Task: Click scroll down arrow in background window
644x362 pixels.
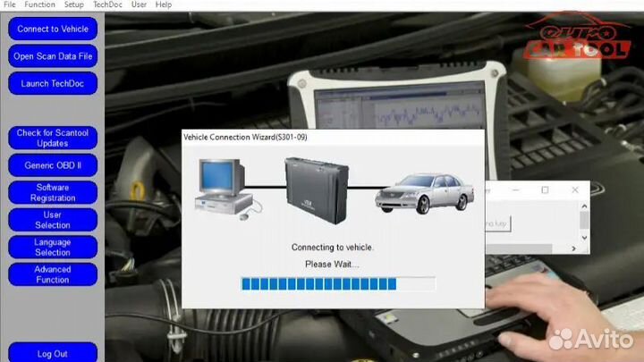Action: [584, 238]
